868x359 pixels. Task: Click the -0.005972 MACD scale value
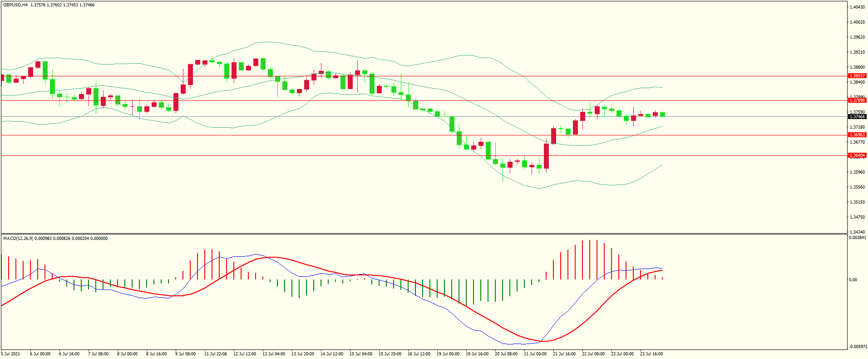[857, 347]
